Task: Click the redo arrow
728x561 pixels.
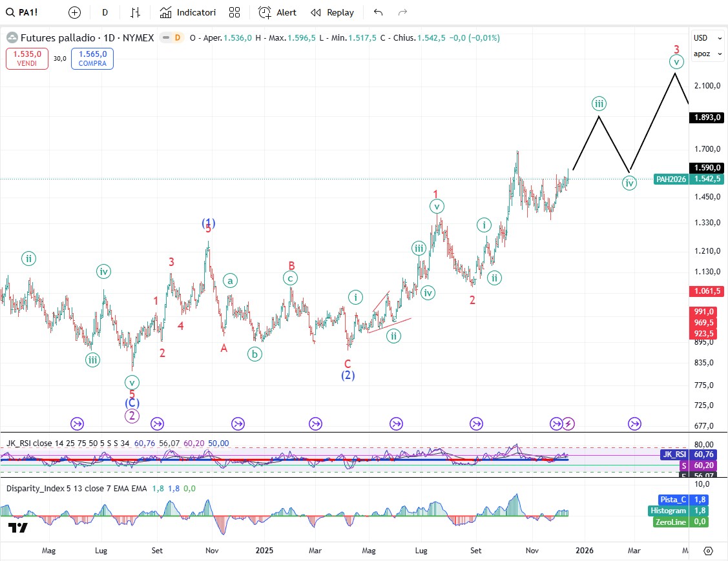Action: (x=402, y=12)
